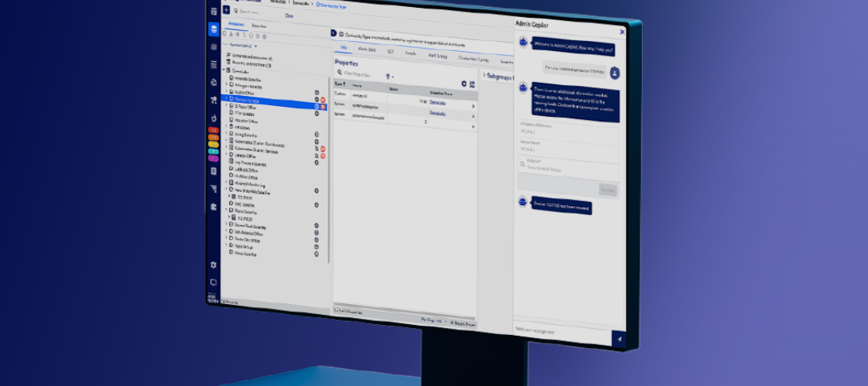Expand the Topo Group node
Screen dimensions: 868x386
click(x=226, y=244)
